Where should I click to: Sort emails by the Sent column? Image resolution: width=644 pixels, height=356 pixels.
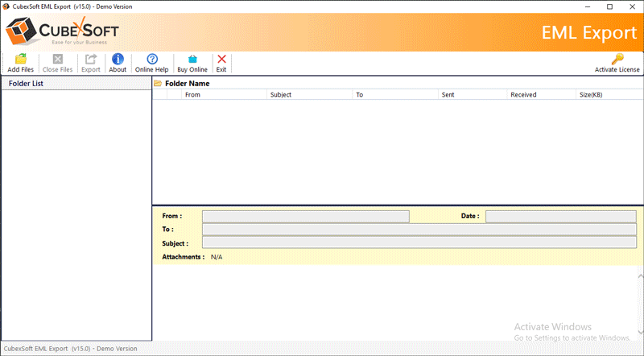(x=473, y=94)
